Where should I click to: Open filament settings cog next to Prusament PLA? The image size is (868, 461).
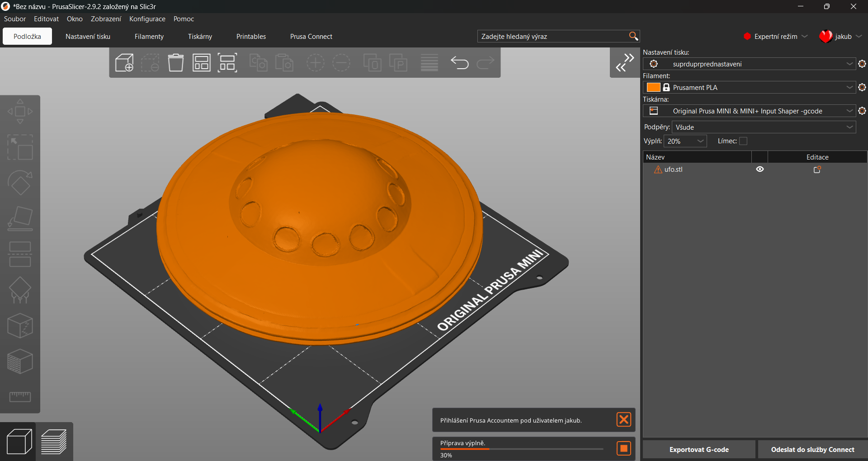pos(862,87)
